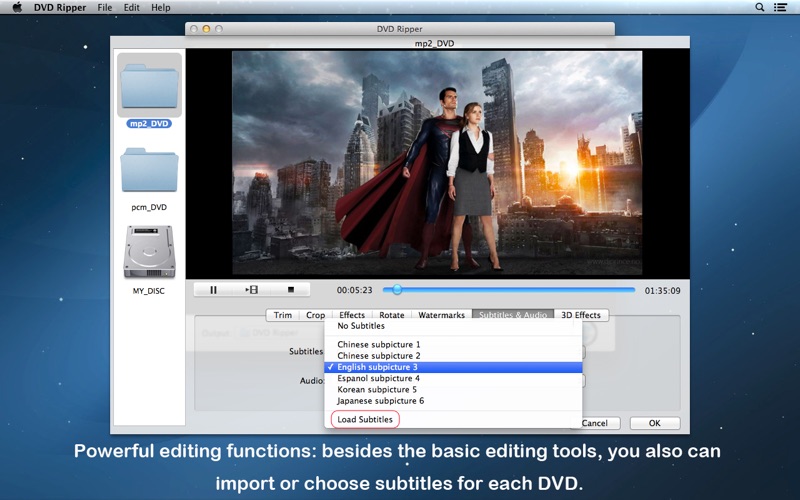
Task: Switch to the Rotate tab
Action: 392,315
